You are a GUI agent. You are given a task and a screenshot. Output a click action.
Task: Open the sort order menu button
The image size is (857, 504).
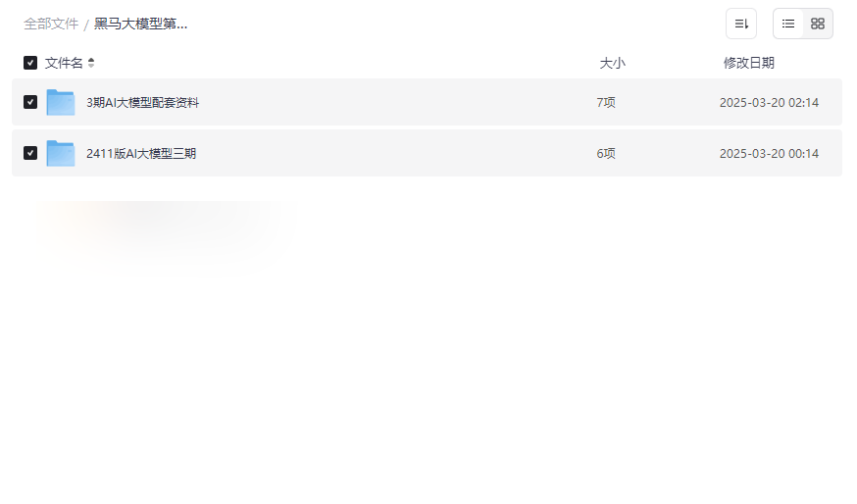point(740,24)
